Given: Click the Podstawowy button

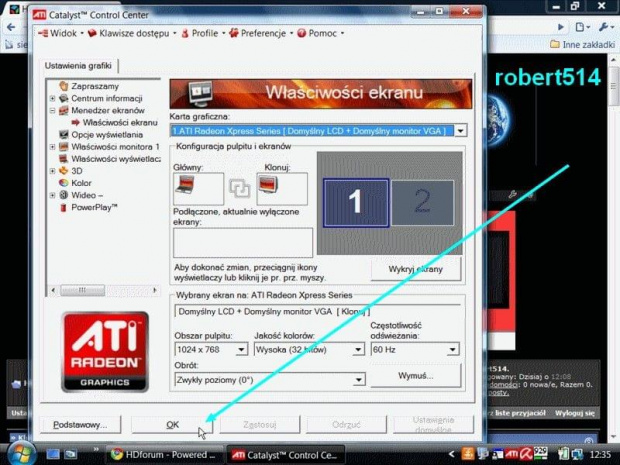Looking at the screenshot, I should point(80,425).
